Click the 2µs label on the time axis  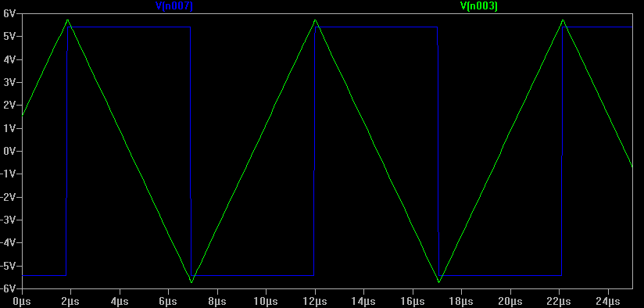70,303
